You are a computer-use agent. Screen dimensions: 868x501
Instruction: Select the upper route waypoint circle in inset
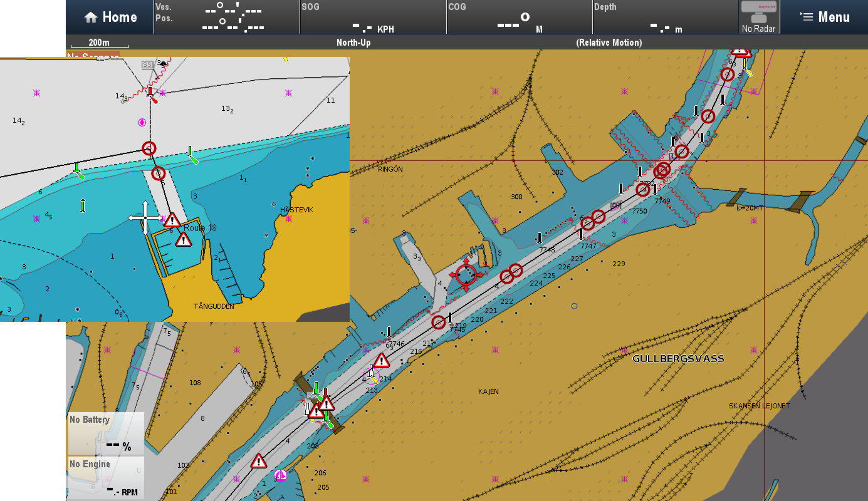tap(149, 148)
